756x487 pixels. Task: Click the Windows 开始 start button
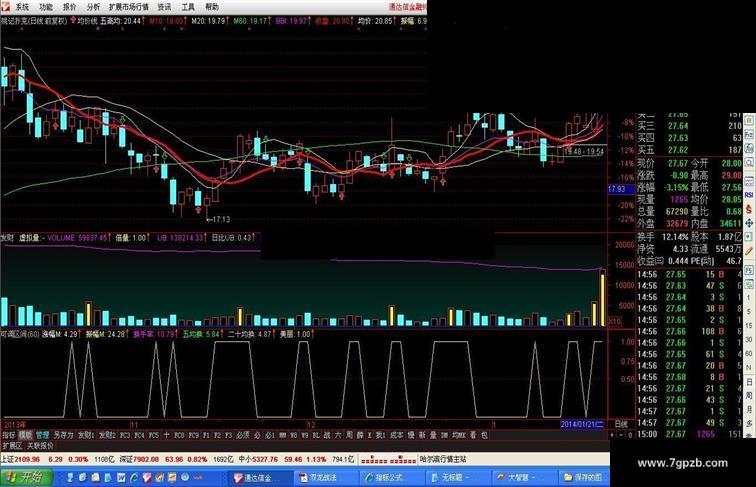25,478
